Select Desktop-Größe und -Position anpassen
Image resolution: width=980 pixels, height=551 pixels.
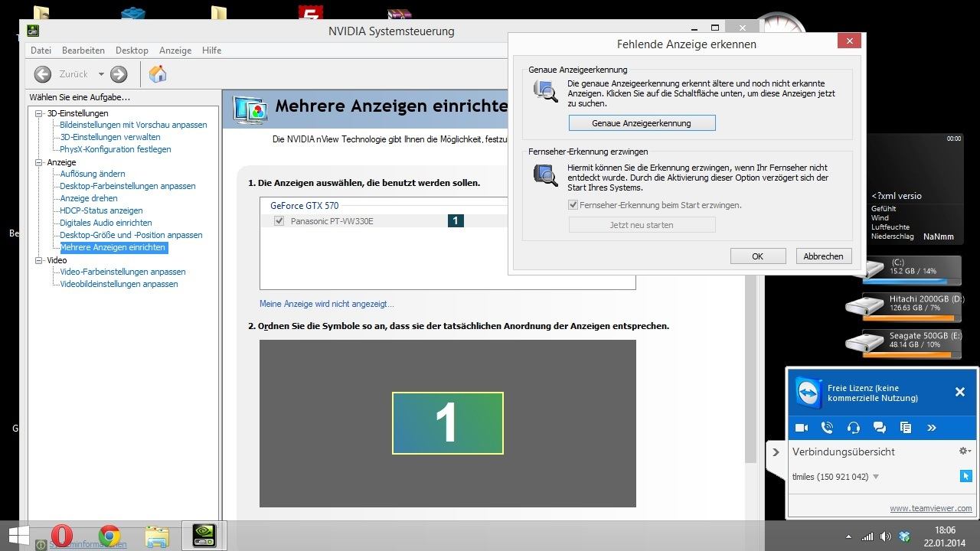pyautogui.click(x=131, y=235)
